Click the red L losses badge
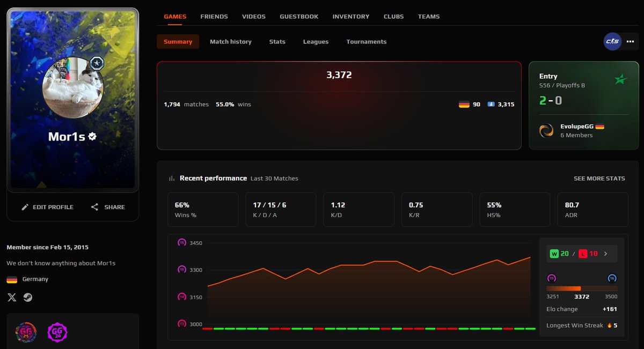Image resolution: width=644 pixels, height=349 pixels. pos(583,254)
